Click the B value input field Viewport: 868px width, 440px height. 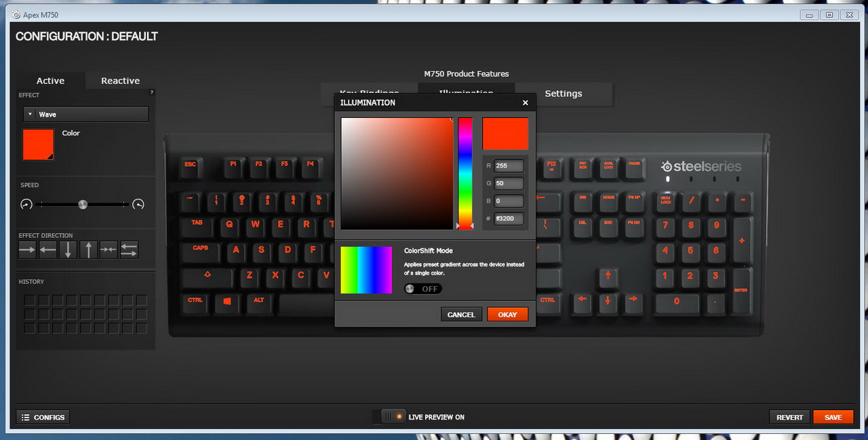pos(509,201)
